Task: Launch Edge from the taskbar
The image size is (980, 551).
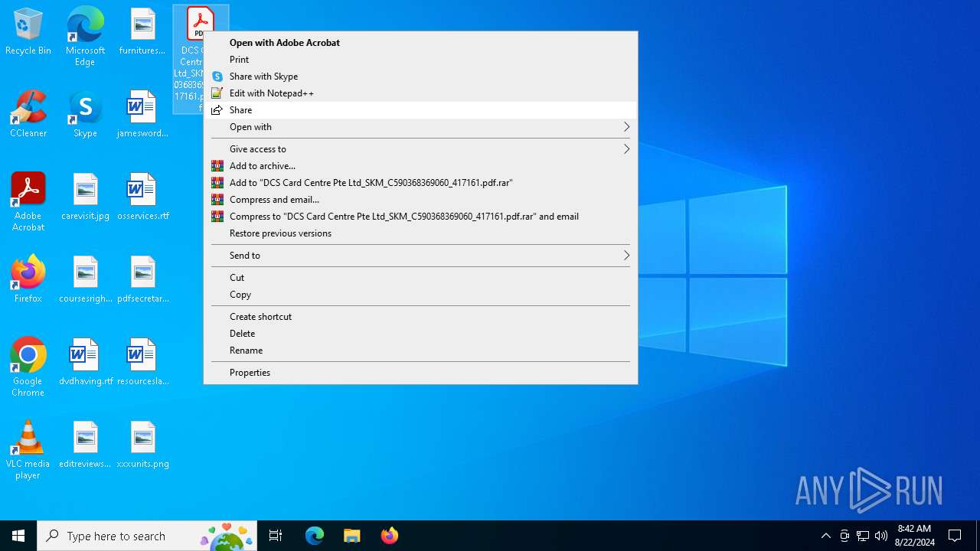Action: tap(315, 536)
